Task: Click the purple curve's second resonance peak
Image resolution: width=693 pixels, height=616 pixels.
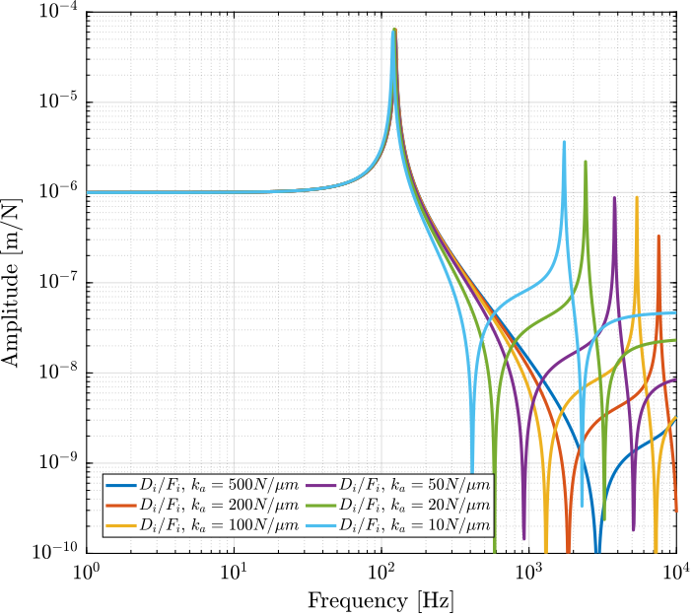Action: tap(614, 199)
